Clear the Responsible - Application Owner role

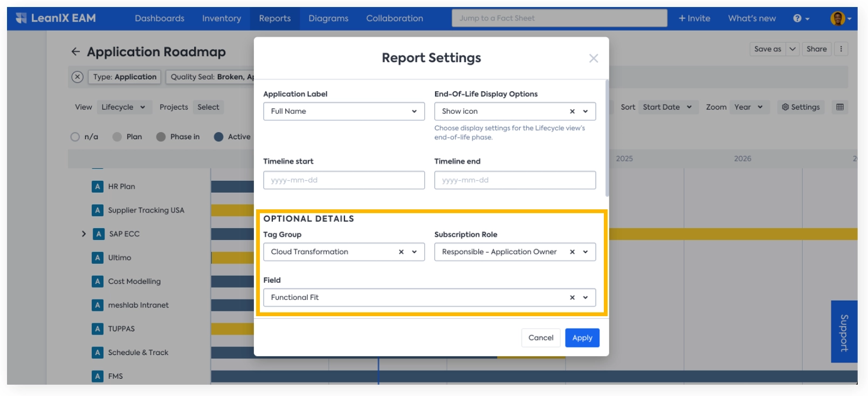(x=573, y=252)
